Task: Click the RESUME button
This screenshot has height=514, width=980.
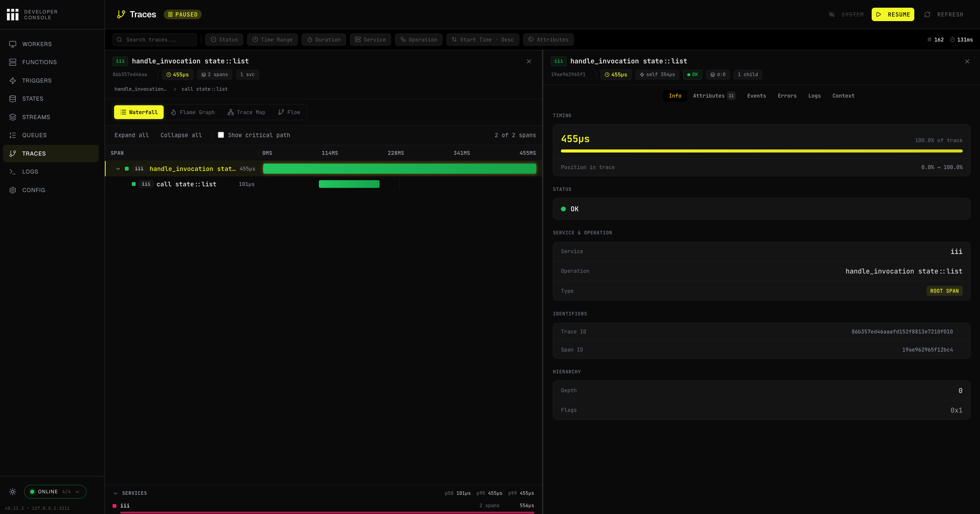Action: click(893, 15)
